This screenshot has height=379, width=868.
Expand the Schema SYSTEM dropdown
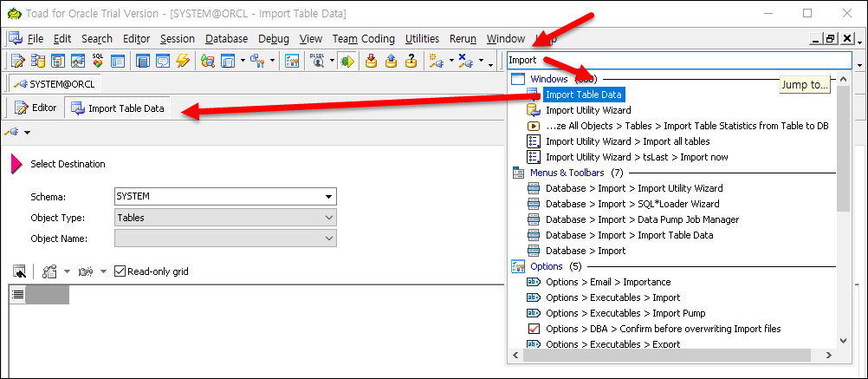pos(329,197)
